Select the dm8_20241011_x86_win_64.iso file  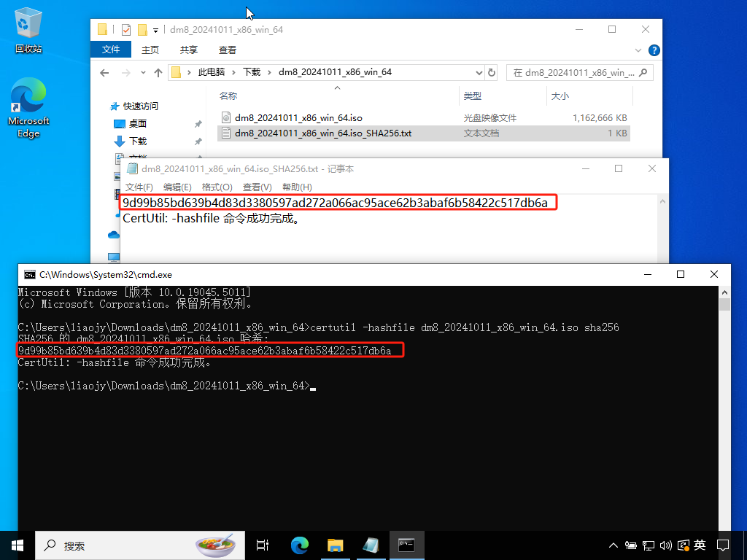coord(298,117)
